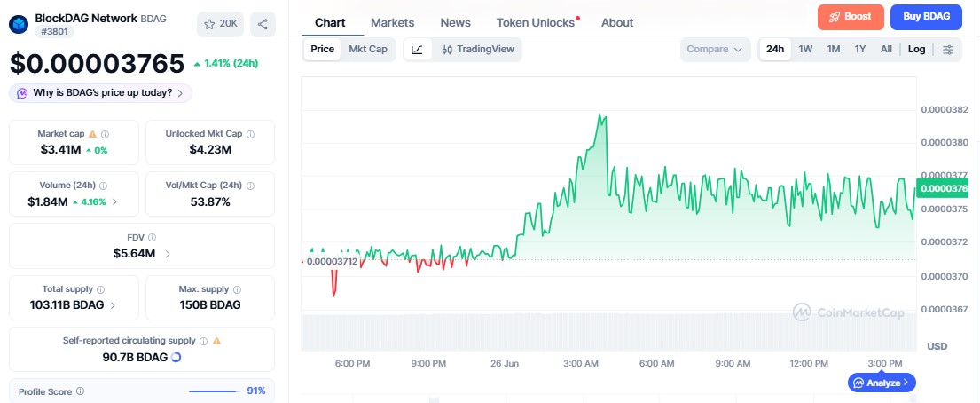This screenshot has height=403, width=980.
Task: Click the Analyze button
Action: pos(882,383)
